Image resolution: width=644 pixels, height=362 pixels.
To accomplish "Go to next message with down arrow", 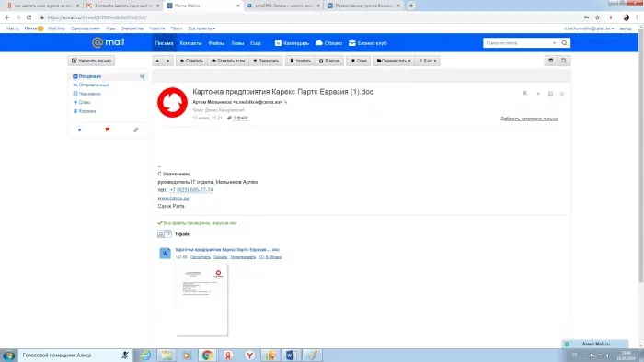I will (167, 61).
